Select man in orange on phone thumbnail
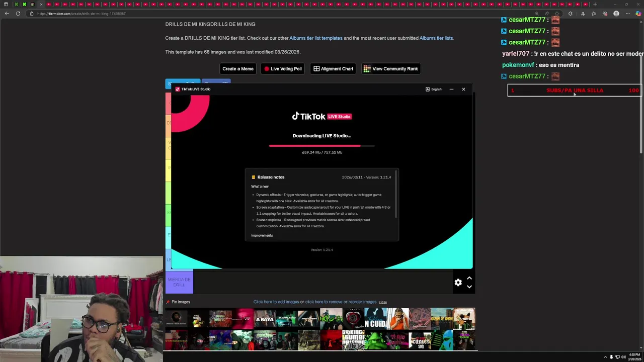 point(397,319)
